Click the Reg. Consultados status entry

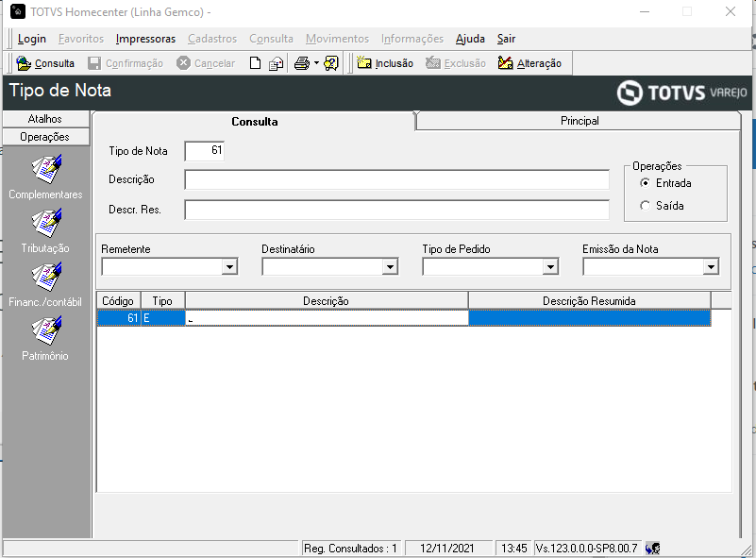[x=350, y=549]
